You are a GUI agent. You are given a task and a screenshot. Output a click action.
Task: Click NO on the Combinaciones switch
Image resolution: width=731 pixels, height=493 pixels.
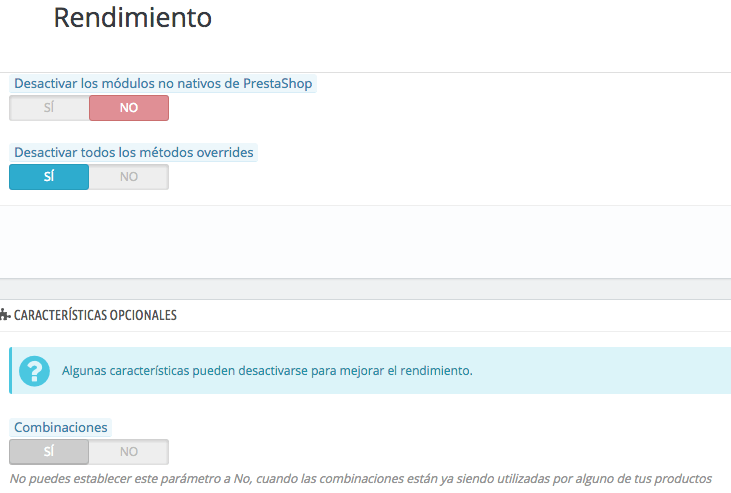[x=129, y=451]
